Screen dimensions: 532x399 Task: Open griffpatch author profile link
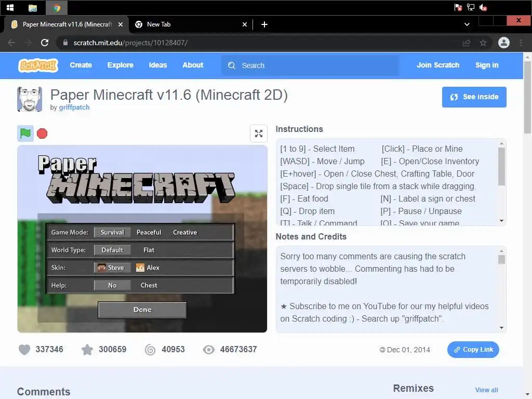click(x=74, y=108)
